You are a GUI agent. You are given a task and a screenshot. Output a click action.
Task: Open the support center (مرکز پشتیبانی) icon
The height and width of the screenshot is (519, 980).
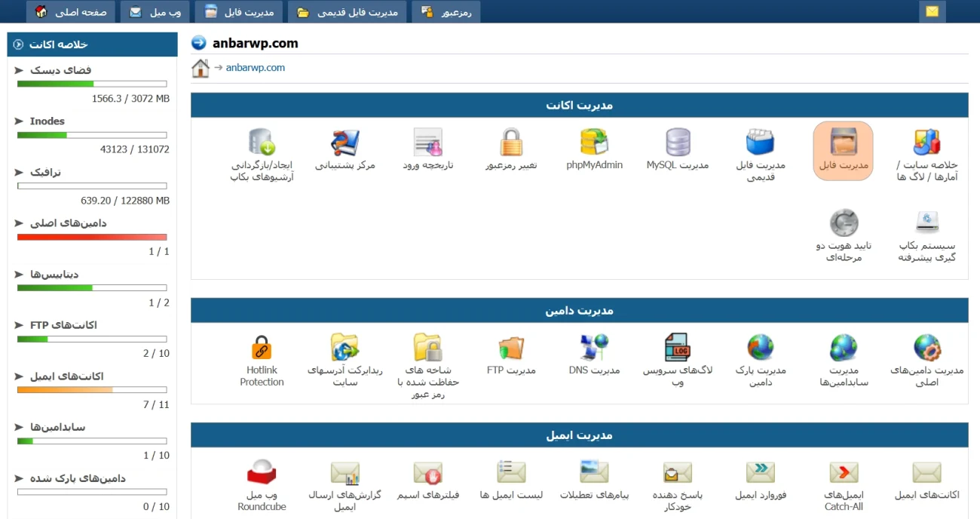(345, 143)
